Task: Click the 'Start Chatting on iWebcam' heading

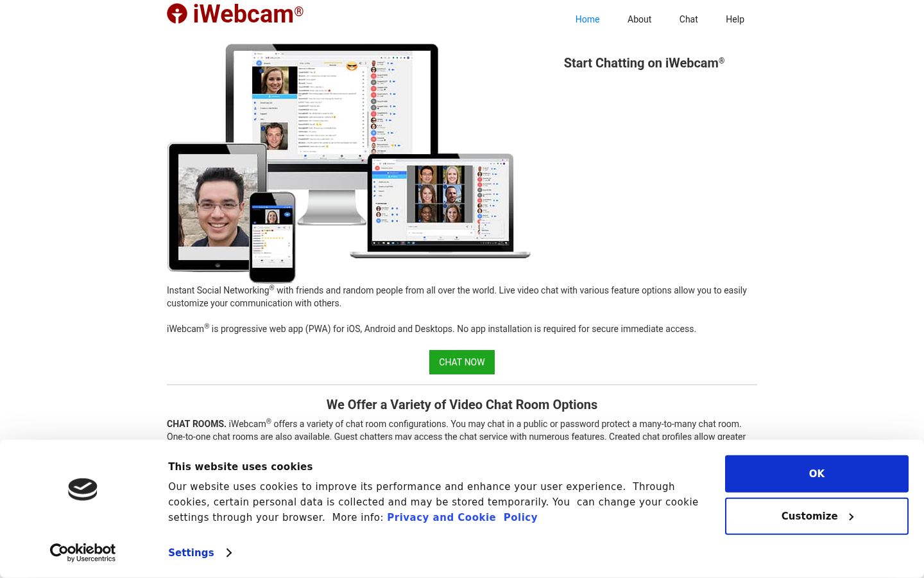Action: pyautogui.click(x=644, y=62)
